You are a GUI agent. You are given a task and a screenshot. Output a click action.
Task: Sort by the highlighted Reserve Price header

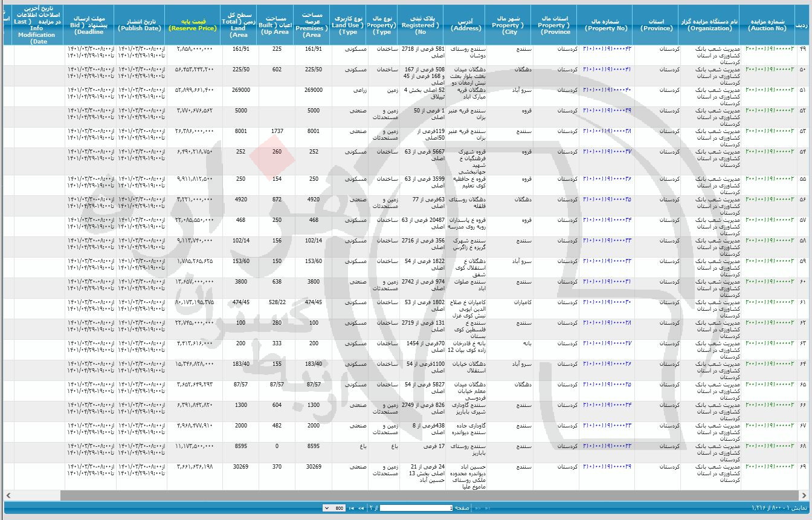pos(193,24)
